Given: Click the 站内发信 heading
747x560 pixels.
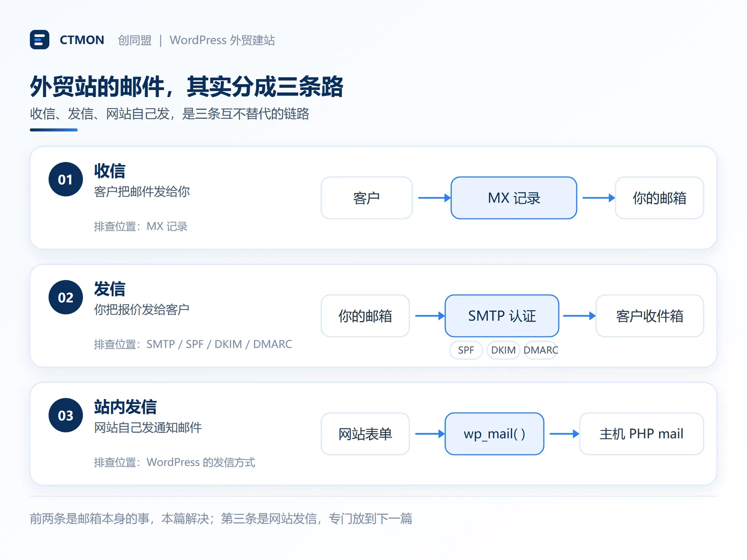Looking at the screenshot, I should pyautogui.click(x=125, y=407).
